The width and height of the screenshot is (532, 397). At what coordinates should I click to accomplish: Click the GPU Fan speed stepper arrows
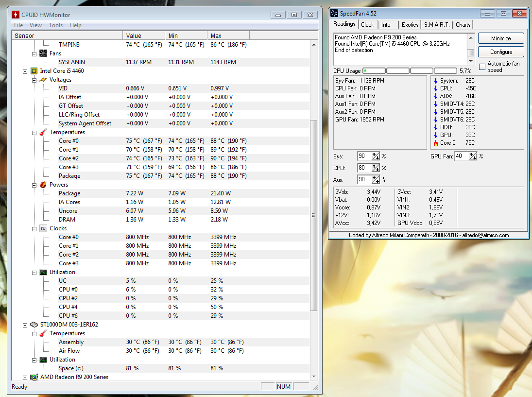(x=473, y=156)
